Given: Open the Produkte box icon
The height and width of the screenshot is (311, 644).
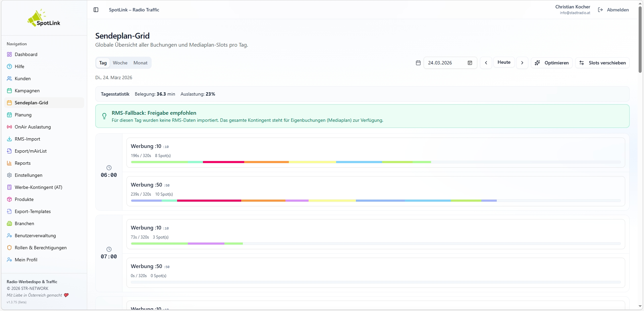Looking at the screenshot, I should point(9,199).
